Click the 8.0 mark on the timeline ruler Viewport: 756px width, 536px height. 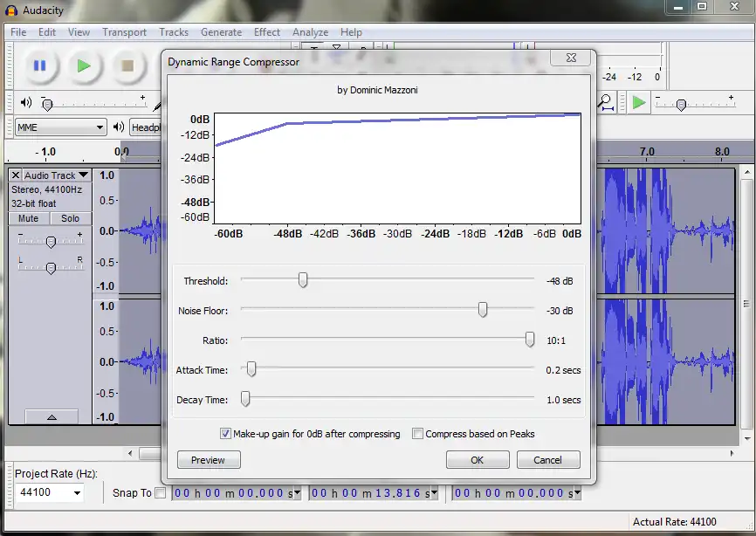point(722,152)
